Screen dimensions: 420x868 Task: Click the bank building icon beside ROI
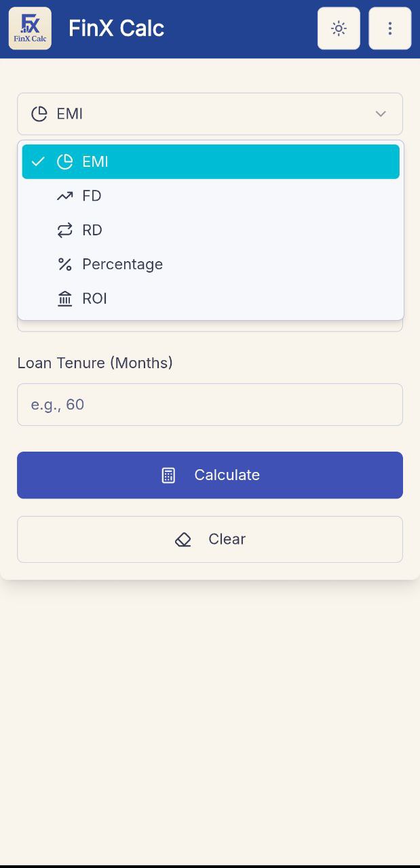click(64, 299)
